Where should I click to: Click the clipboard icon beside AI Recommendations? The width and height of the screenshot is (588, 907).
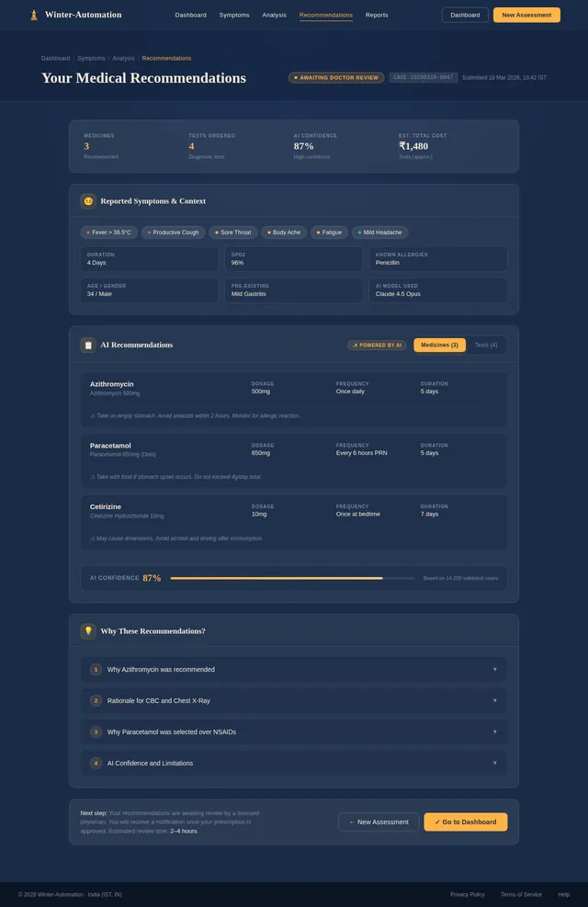(x=88, y=345)
